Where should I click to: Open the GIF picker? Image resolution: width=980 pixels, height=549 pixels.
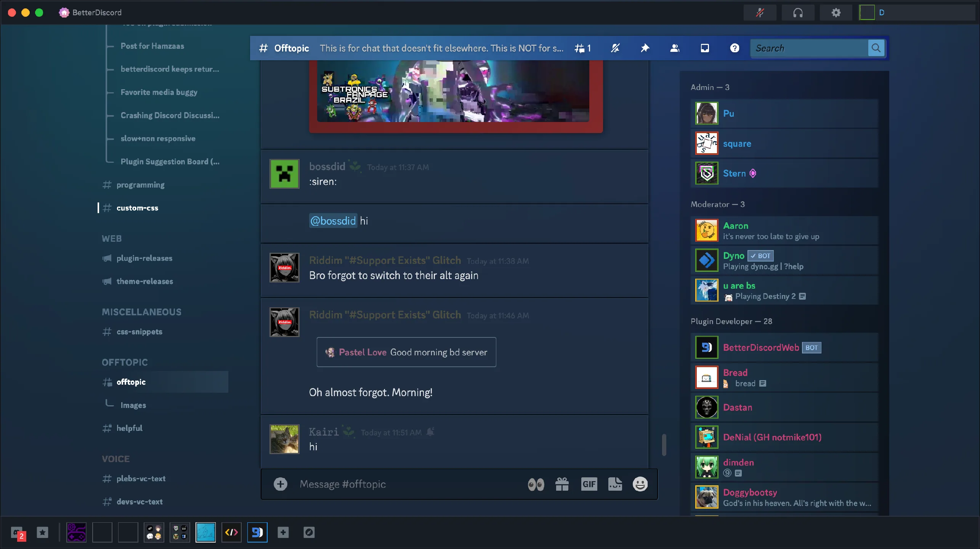tap(589, 484)
